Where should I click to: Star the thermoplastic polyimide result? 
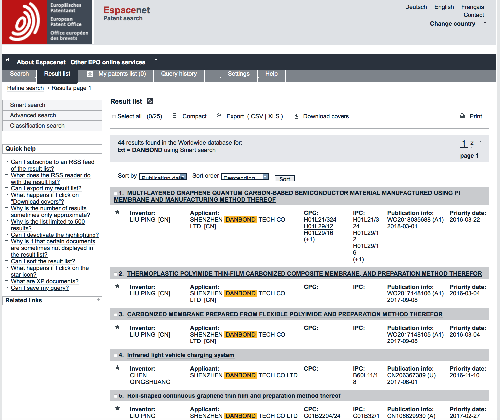pyautogui.click(x=117, y=286)
